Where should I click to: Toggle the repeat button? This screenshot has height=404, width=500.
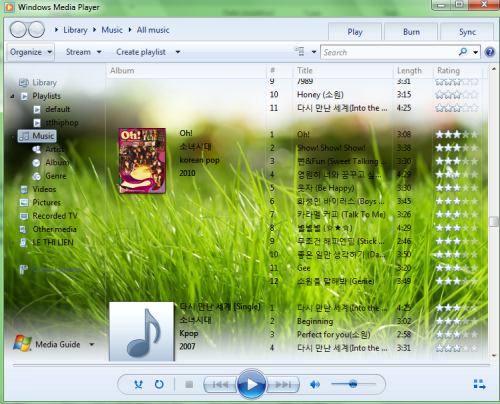pyautogui.click(x=159, y=384)
